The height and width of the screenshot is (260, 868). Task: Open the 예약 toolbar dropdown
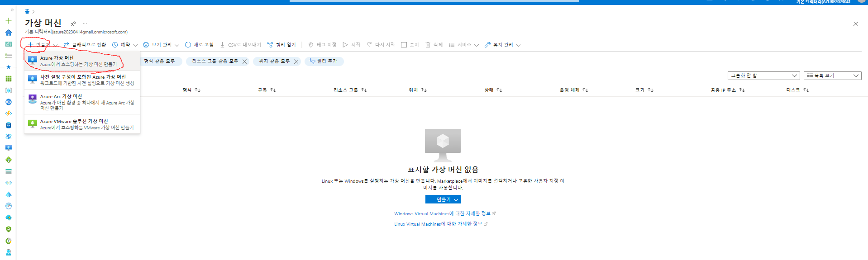(125, 45)
